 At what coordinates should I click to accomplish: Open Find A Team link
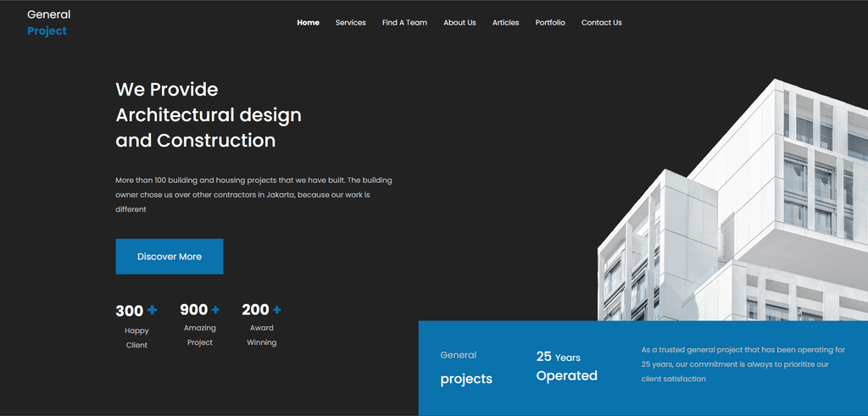(x=404, y=23)
